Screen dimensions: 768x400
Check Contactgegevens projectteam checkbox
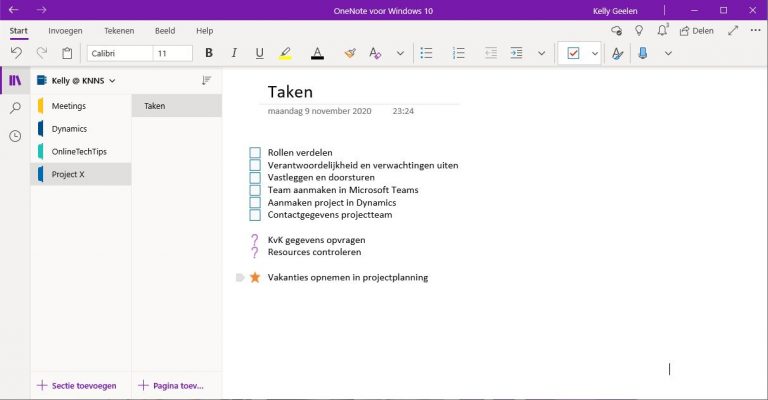(x=255, y=215)
